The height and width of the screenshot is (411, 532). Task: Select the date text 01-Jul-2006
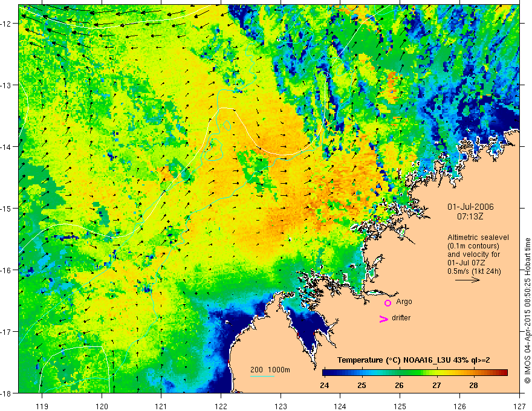tap(470, 207)
